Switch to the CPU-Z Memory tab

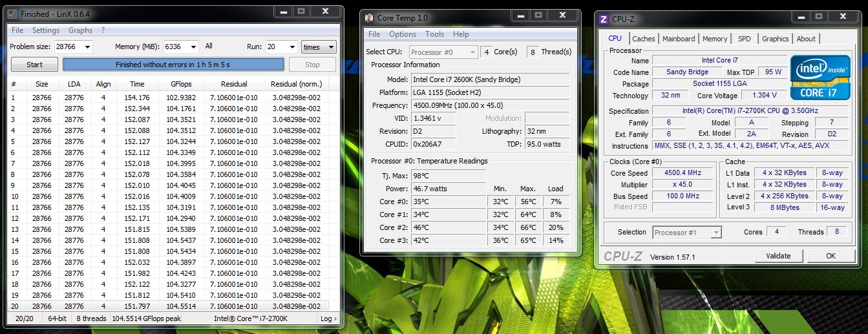point(715,39)
